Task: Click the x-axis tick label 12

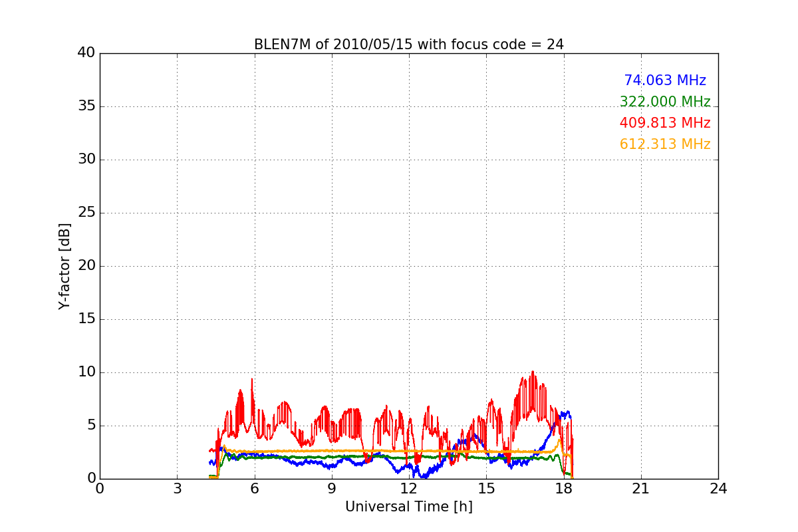Action: pyautogui.click(x=409, y=489)
